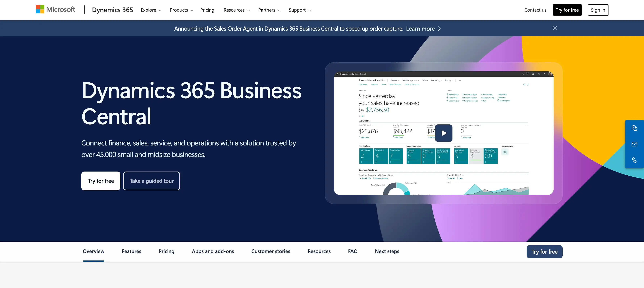The width and height of the screenshot is (644, 288).
Task: Select the Overview tab
Action: tap(94, 251)
